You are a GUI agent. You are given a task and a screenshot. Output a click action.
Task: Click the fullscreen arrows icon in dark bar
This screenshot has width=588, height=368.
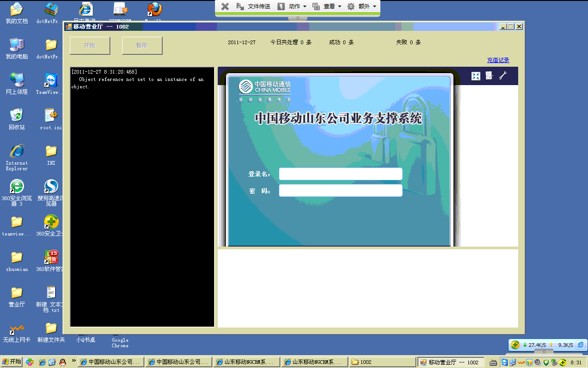[476, 76]
